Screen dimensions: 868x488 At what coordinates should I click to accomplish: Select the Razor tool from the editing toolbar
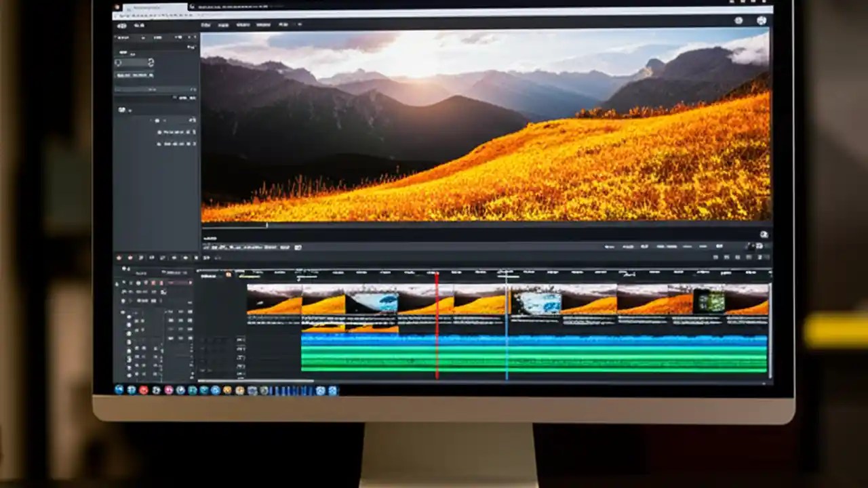pyautogui.click(x=152, y=258)
